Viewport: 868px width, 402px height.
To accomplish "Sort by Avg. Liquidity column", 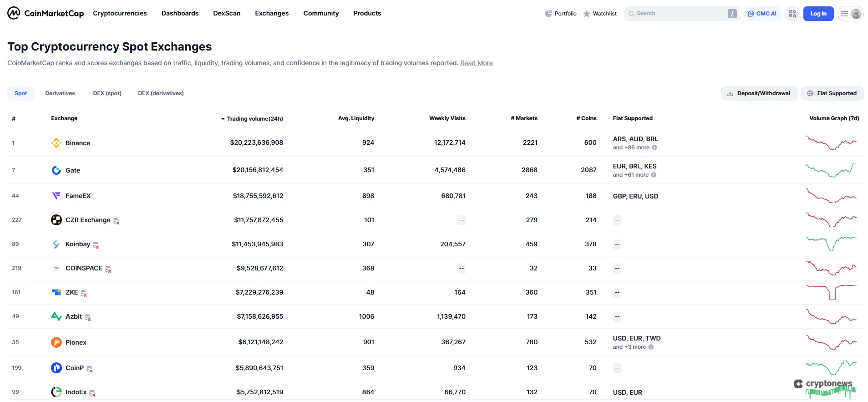I will 356,118.
